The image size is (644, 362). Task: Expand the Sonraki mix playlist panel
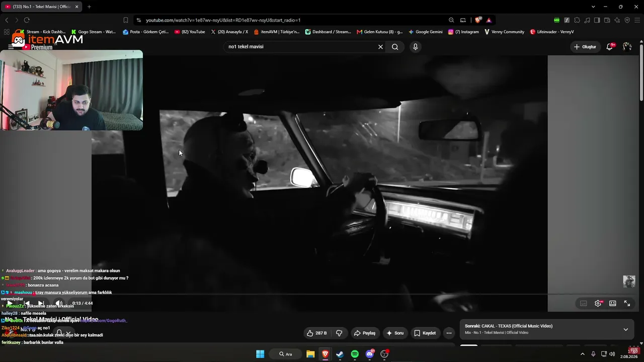pos(625,329)
